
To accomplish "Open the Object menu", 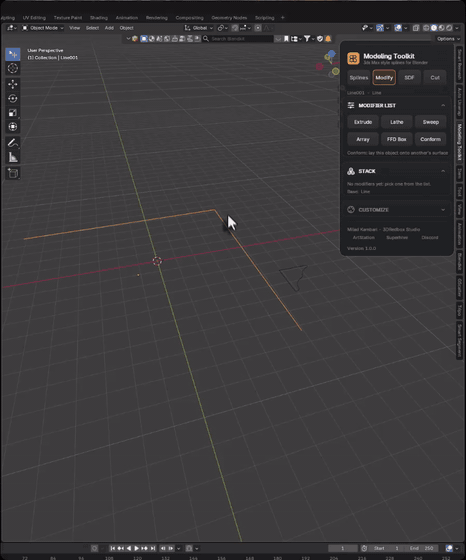I will 126,28.
